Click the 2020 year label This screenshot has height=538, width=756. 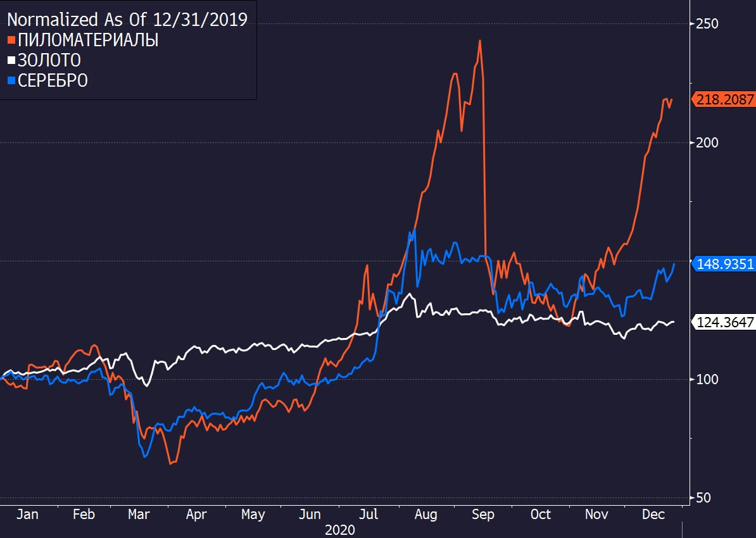pos(340,531)
